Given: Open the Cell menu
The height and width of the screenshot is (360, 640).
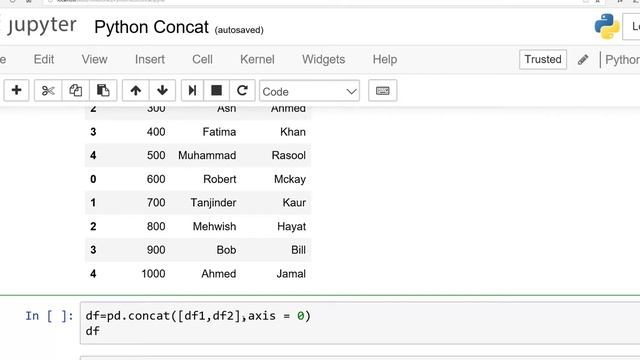Looking at the screenshot, I should pyautogui.click(x=202, y=60).
